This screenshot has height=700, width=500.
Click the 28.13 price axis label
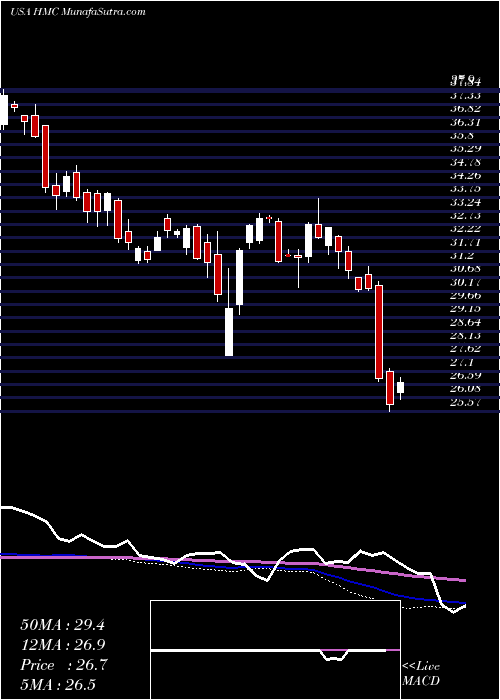click(x=465, y=336)
